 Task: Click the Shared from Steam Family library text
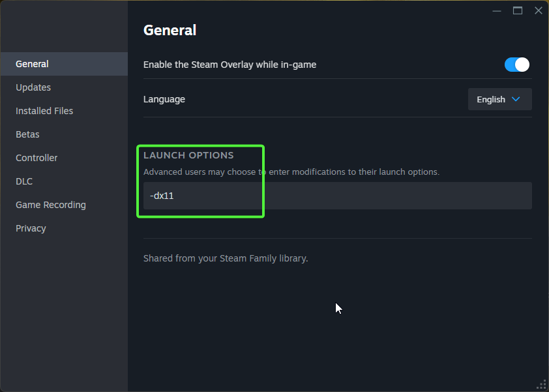pyautogui.click(x=225, y=258)
